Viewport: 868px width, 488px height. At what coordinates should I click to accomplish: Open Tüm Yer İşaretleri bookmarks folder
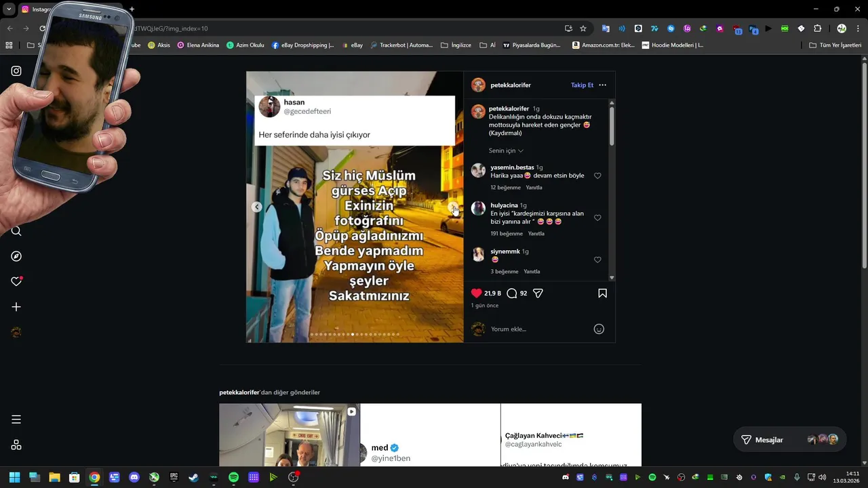(835, 45)
